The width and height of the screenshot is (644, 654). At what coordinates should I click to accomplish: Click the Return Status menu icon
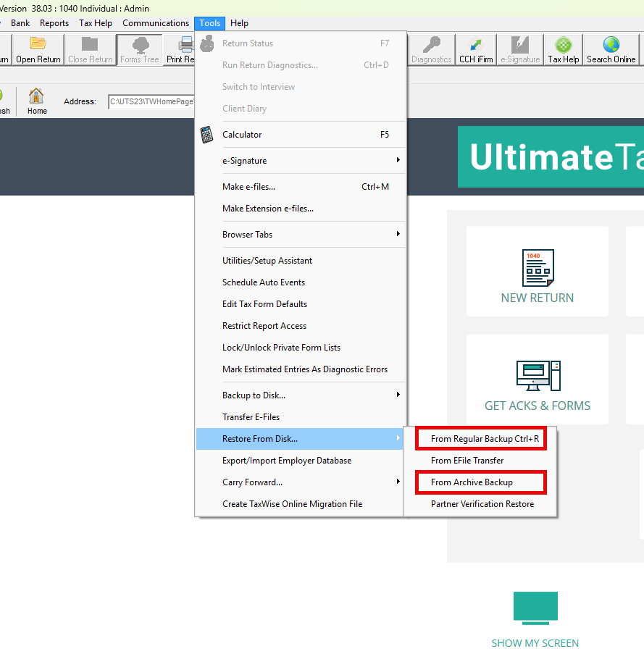pyautogui.click(x=207, y=43)
